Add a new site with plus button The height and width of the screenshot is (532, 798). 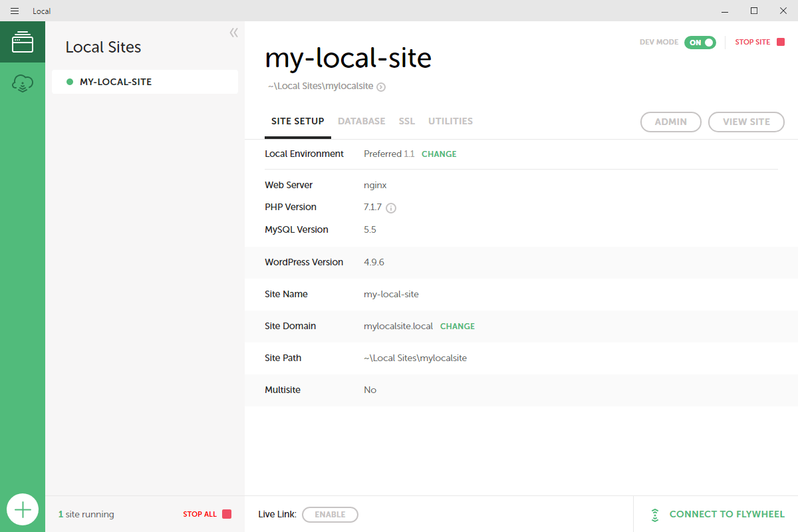tap(23, 510)
